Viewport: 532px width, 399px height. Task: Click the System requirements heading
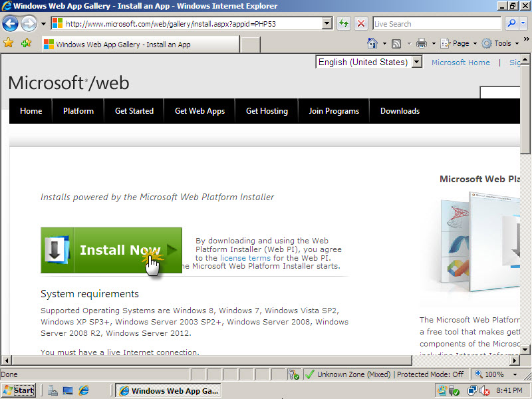90,294
